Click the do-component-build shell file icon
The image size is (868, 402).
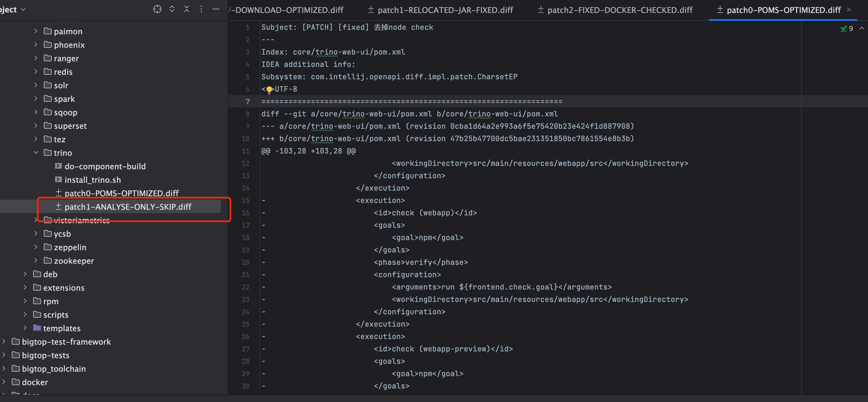[58, 166]
